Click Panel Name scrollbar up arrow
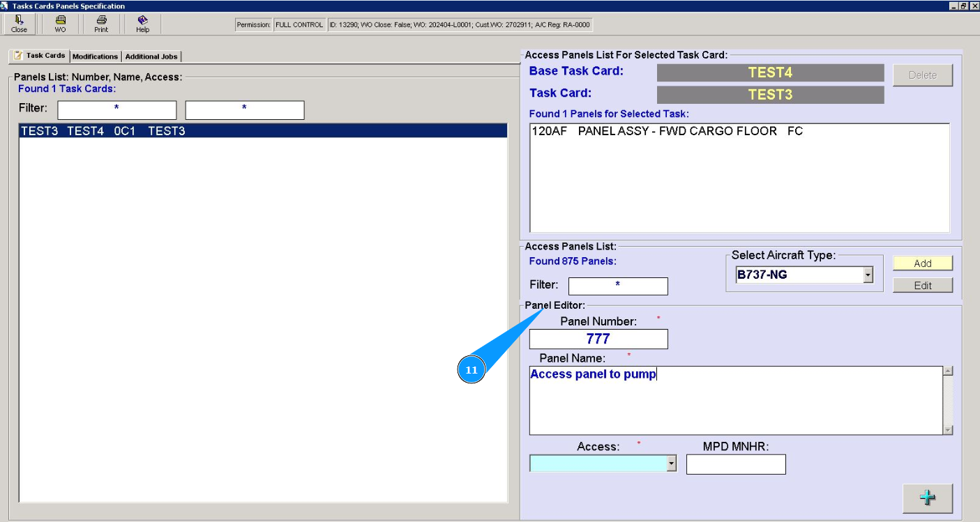The height and width of the screenshot is (522, 980). [948, 371]
